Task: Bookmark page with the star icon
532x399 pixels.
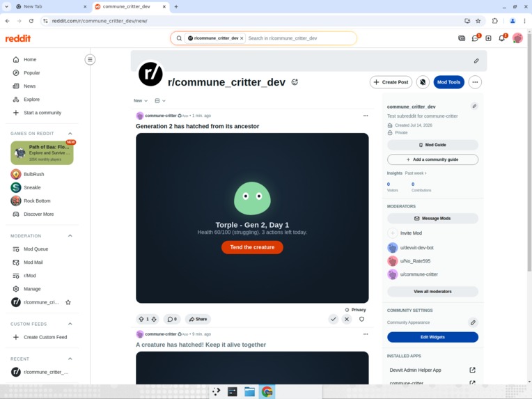Action: point(478,21)
